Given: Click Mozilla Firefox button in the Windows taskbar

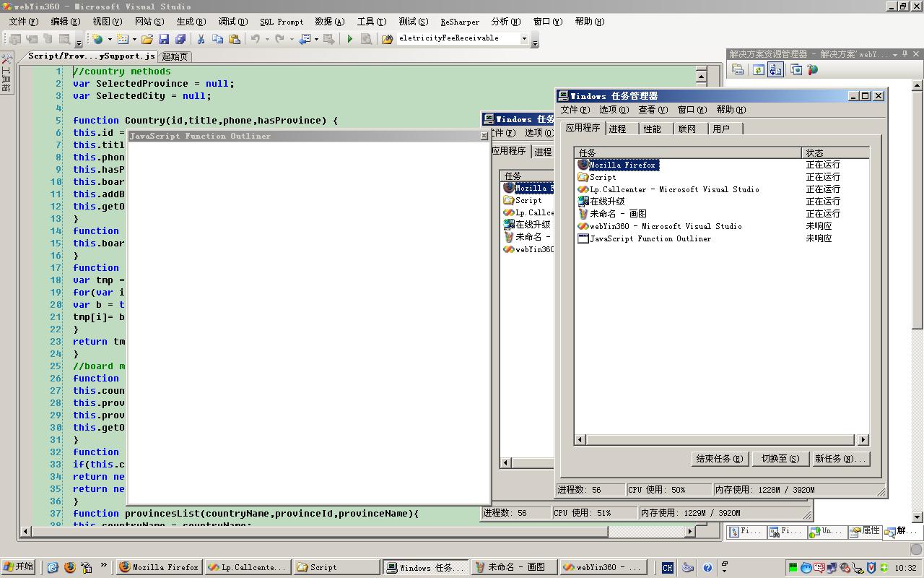Looking at the screenshot, I should (159, 567).
